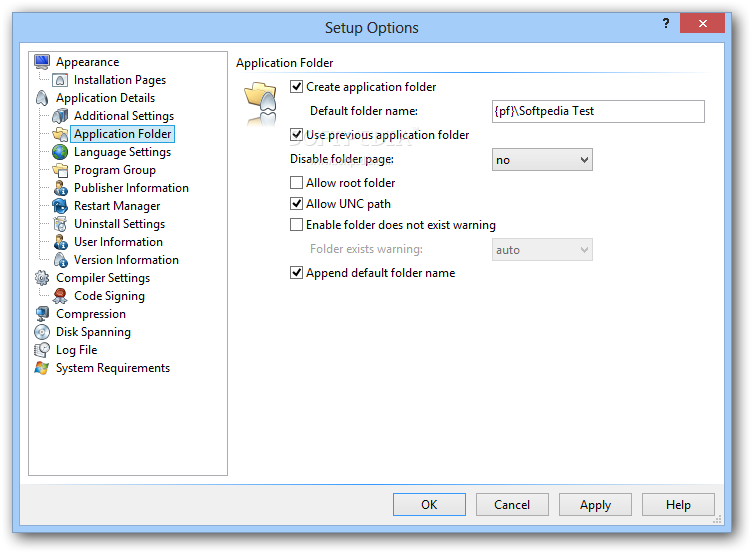This screenshot has height=553, width=752.
Task: Open System Requirements page
Action: pyautogui.click(x=113, y=368)
